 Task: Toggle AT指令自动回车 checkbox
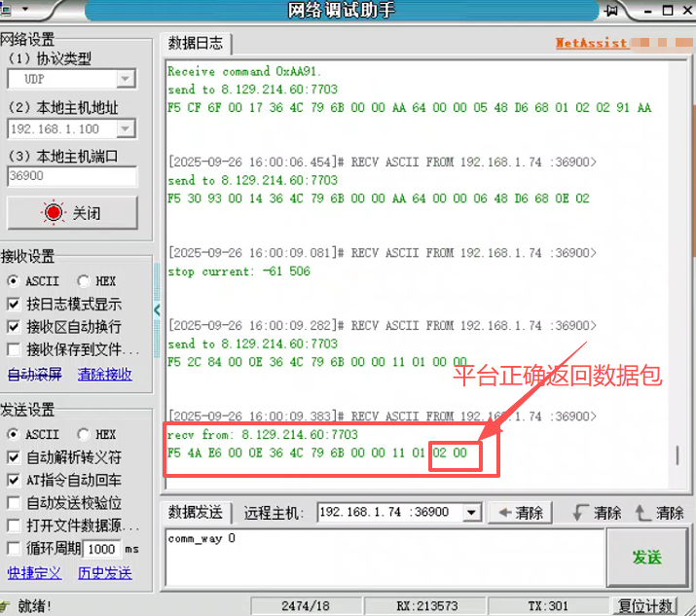click(14, 480)
